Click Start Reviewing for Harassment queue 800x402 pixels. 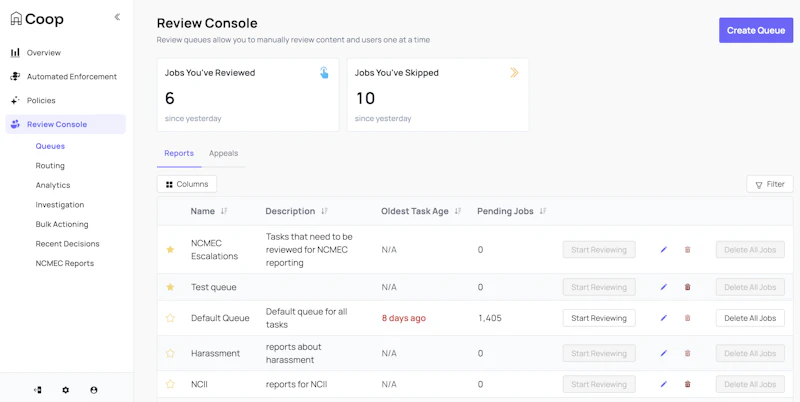(x=599, y=353)
